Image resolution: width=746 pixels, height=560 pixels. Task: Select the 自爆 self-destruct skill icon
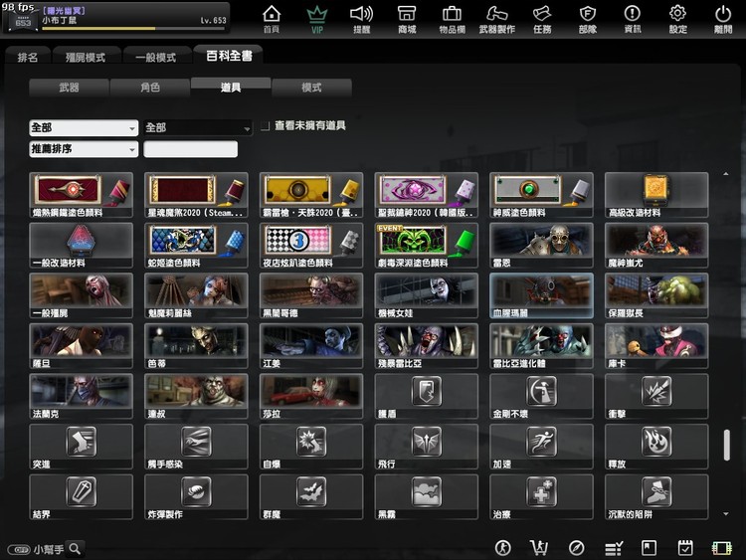click(x=311, y=441)
